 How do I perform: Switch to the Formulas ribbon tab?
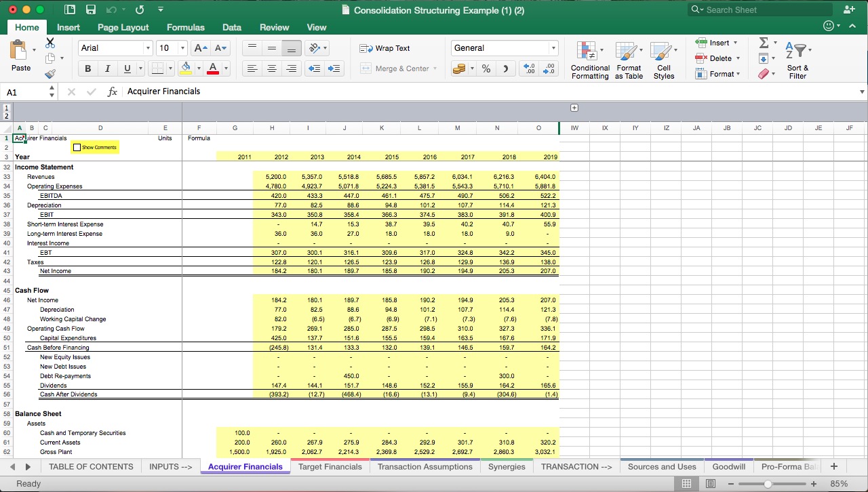click(185, 27)
